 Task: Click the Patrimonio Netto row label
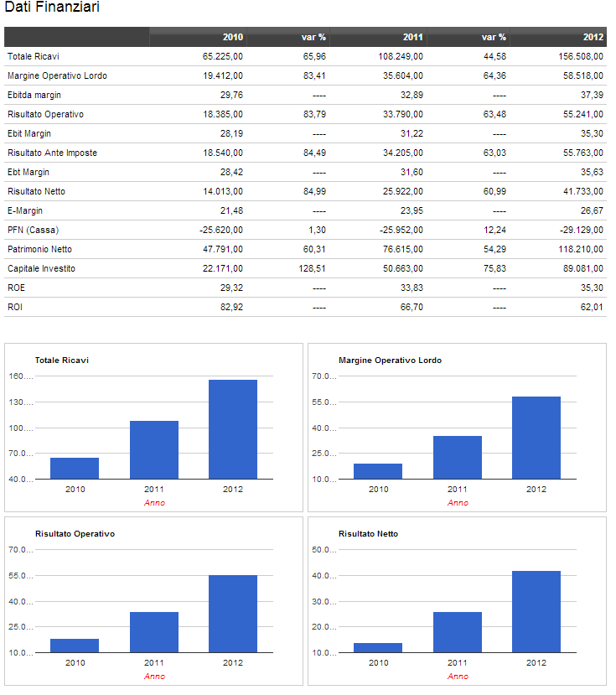click(40, 249)
